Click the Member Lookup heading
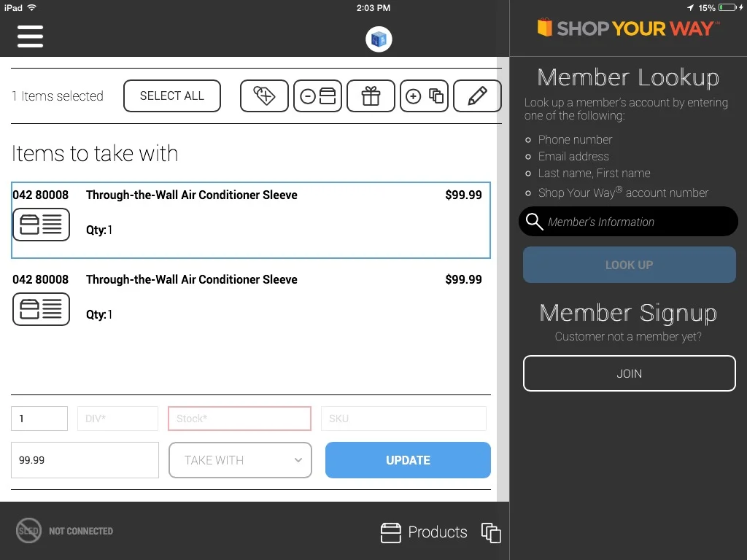This screenshot has height=560, width=747. click(628, 77)
